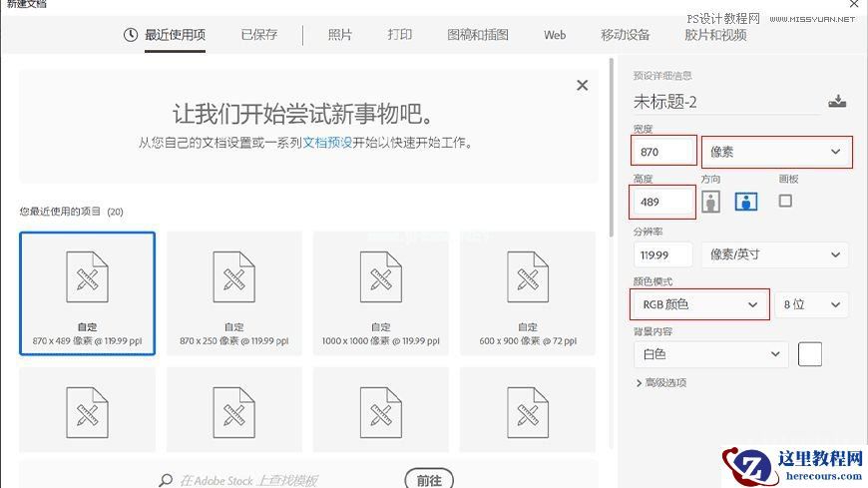Enable the 画板 artboard checkbox
The height and width of the screenshot is (488, 868).
click(785, 201)
